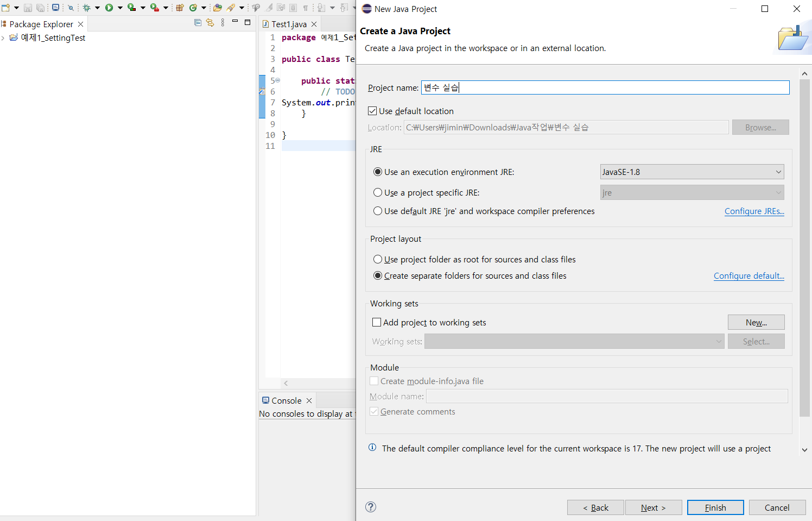Click the < Back button

(595, 507)
